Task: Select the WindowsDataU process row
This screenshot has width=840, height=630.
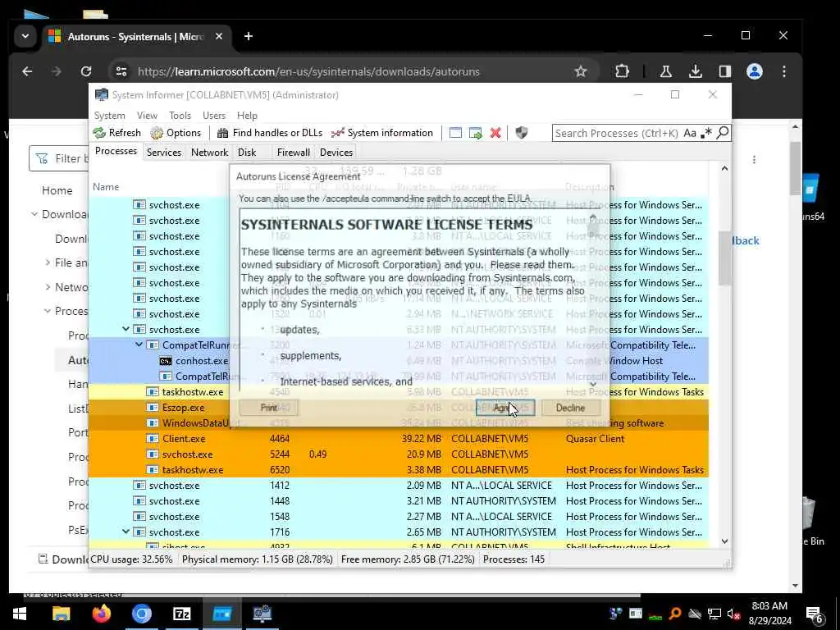Action: [398, 423]
